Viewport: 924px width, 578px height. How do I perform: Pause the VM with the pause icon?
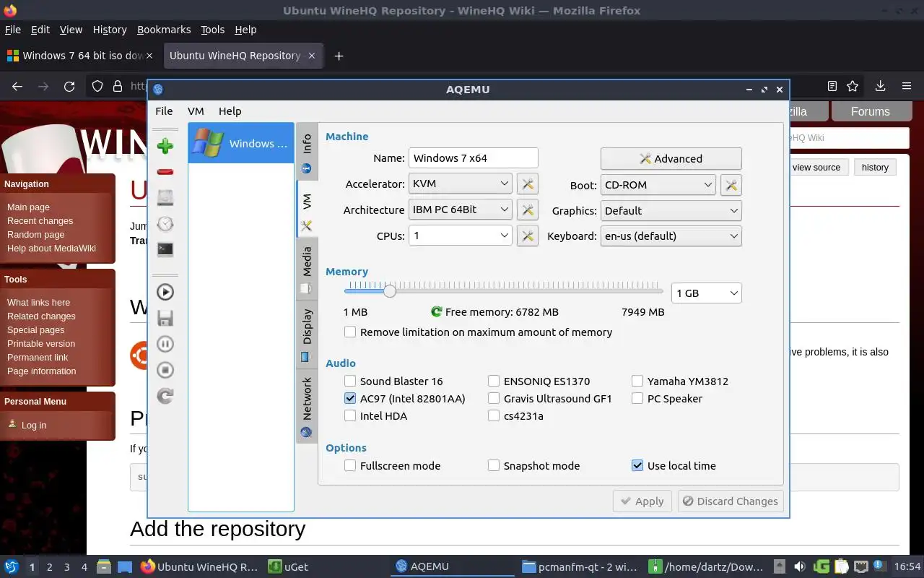(x=165, y=344)
